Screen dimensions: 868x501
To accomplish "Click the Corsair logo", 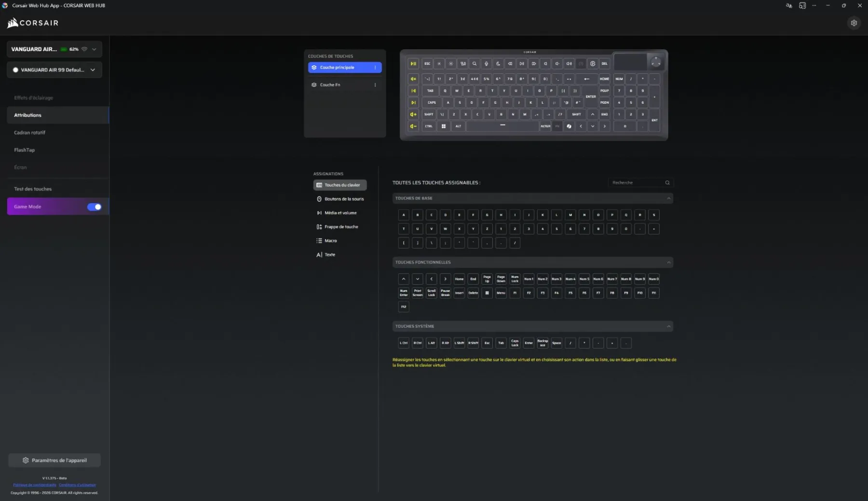I will (32, 23).
